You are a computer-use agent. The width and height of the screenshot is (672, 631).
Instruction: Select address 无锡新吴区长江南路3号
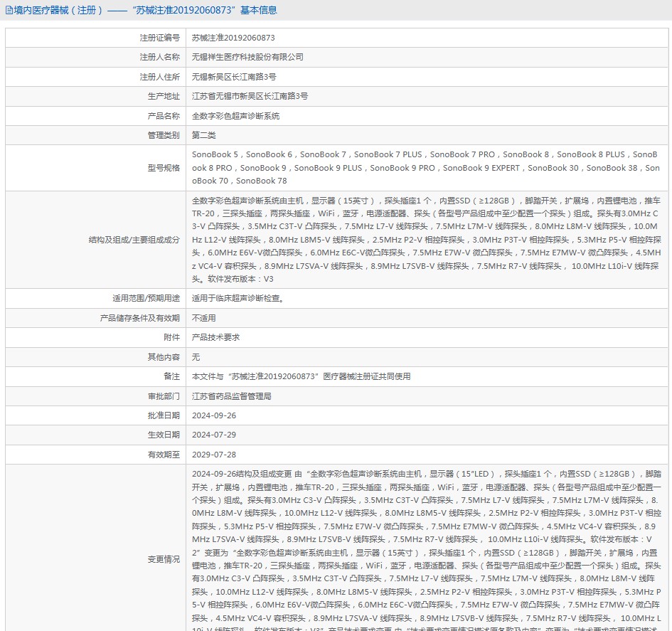tap(233, 77)
